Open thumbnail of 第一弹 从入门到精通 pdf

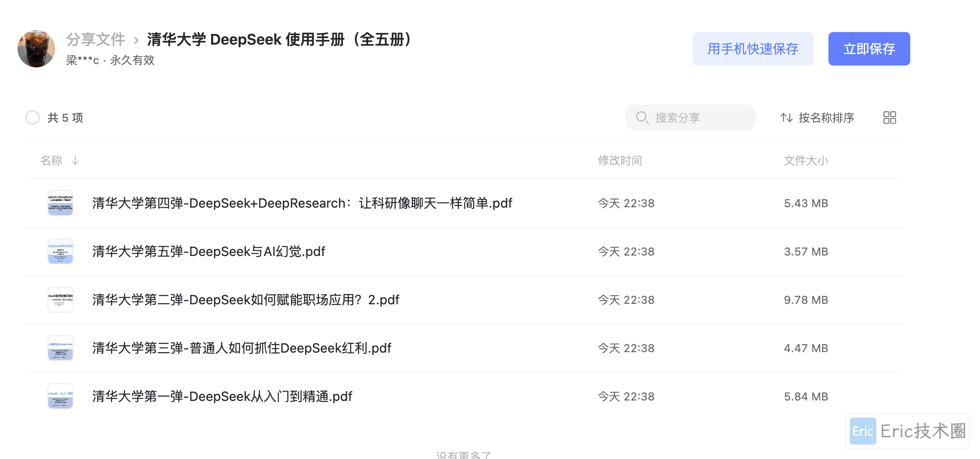[x=60, y=396]
